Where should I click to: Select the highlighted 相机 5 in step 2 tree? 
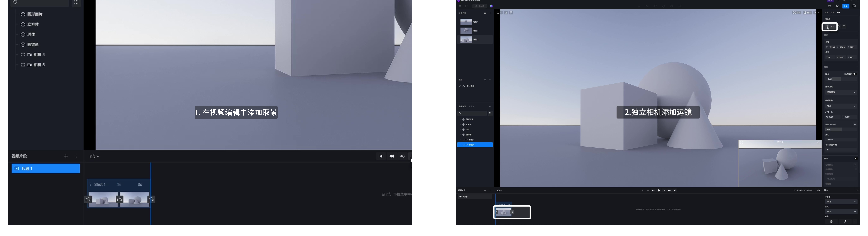[x=475, y=145]
